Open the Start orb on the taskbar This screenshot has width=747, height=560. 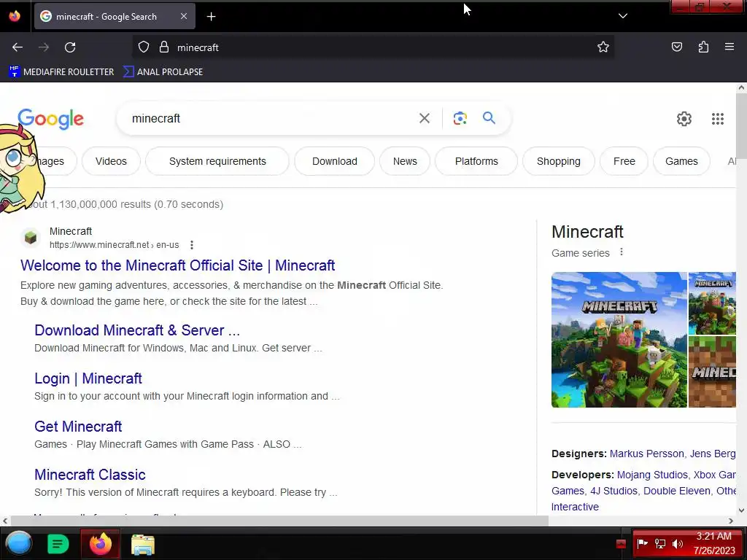click(x=18, y=544)
